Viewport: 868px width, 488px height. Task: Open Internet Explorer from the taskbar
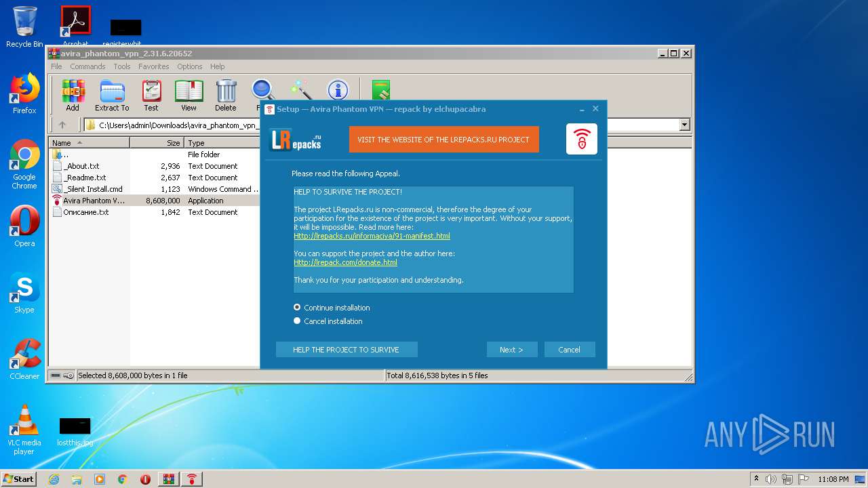click(54, 479)
